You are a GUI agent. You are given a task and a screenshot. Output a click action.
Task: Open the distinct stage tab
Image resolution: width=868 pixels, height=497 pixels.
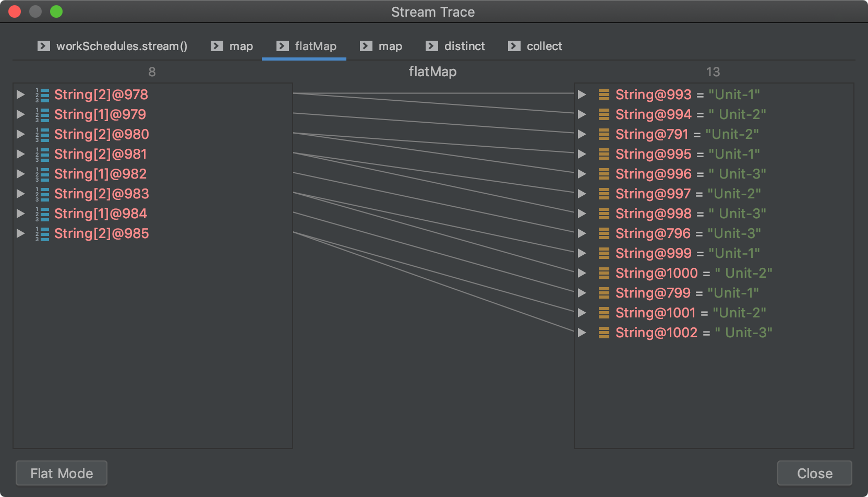tap(464, 46)
